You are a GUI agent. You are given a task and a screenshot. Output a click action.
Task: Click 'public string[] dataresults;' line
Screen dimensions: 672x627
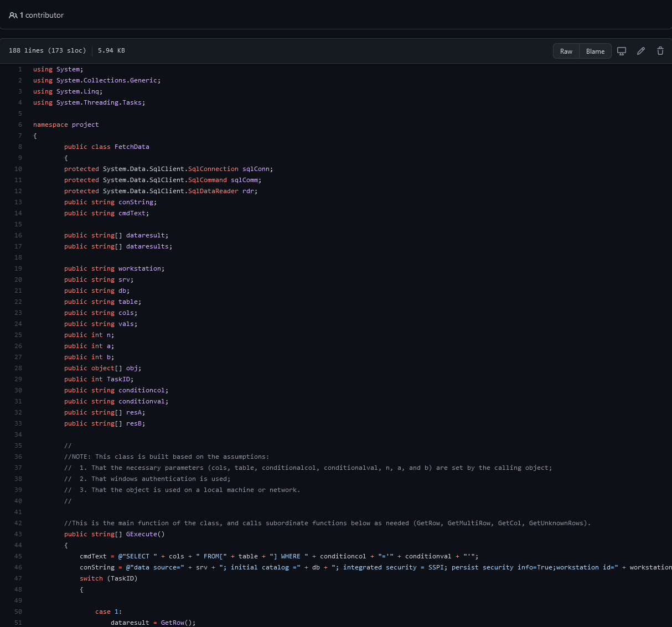pyautogui.click(x=118, y=246)
